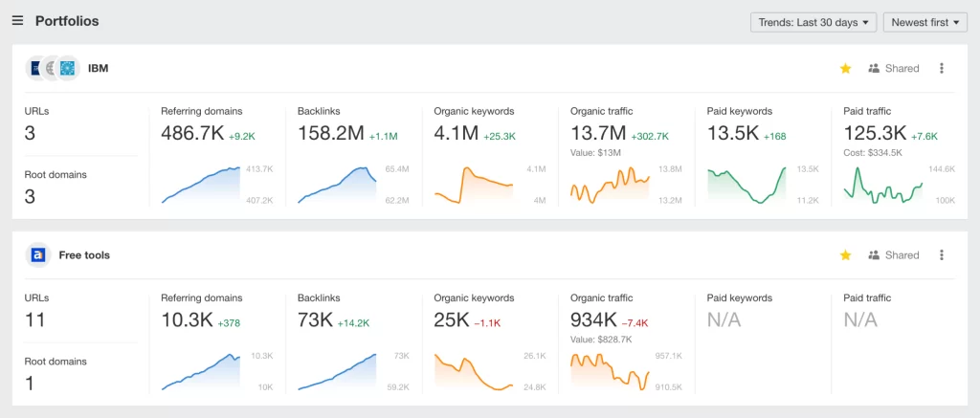
Task: Click the IBM organic traffic sparkline chart
Action: point(610,185)
